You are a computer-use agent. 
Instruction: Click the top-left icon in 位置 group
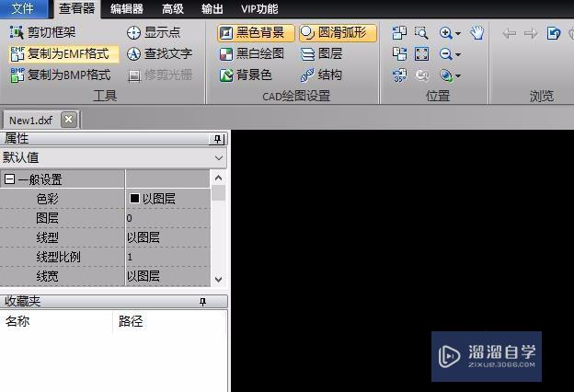coord(399,33)
